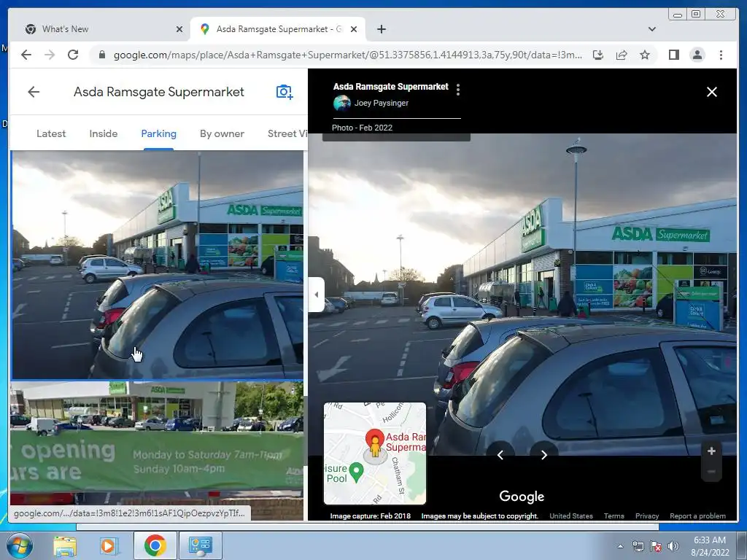This screenshot has height=560, width=747.
Task: Click the mini map preview
Action: (375, 454)
